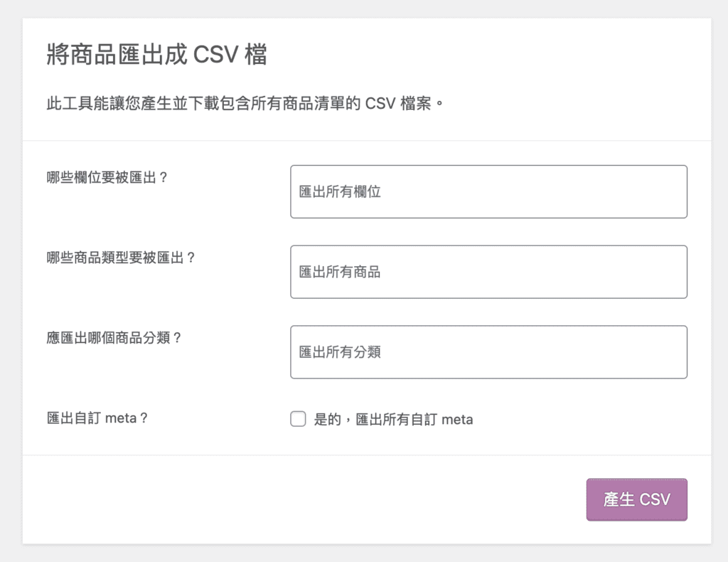
Task: Click inside the export form panel
Action: tap(364, 299)
